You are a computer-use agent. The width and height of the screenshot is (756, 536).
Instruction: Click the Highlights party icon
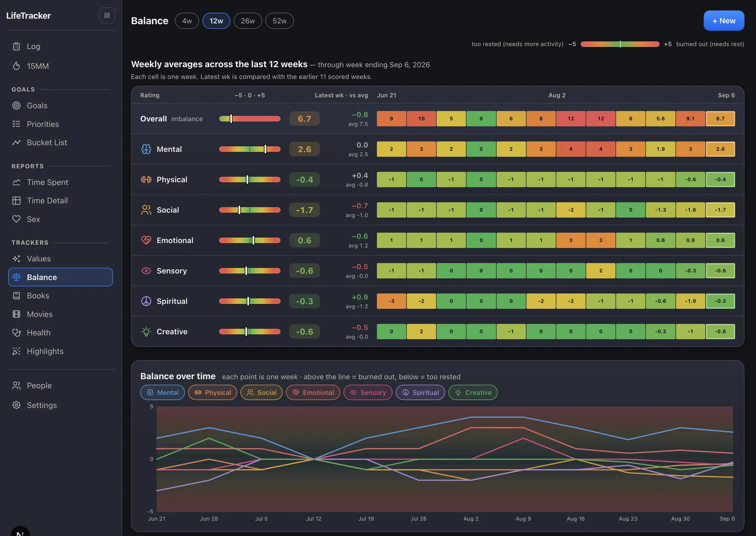pos(16,351)
